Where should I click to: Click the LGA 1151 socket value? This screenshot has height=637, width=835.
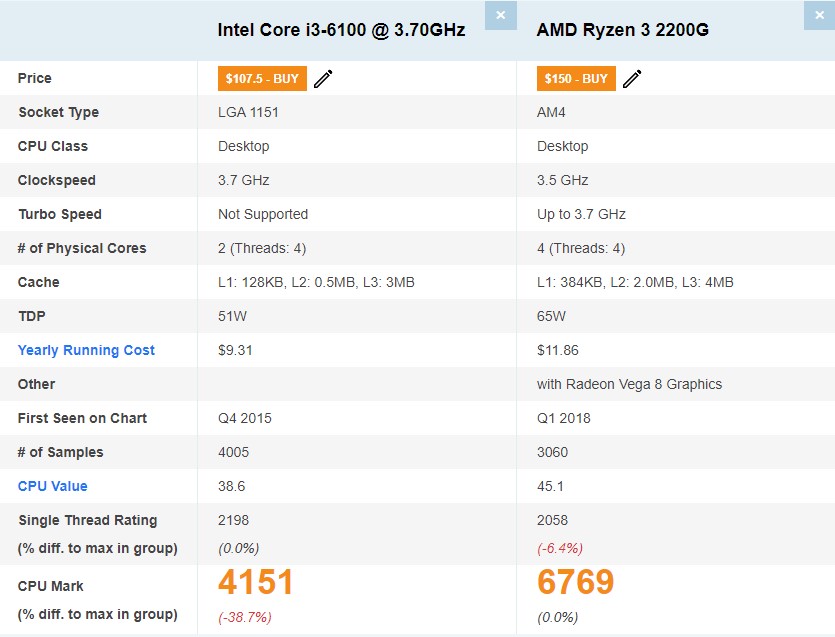248,112
